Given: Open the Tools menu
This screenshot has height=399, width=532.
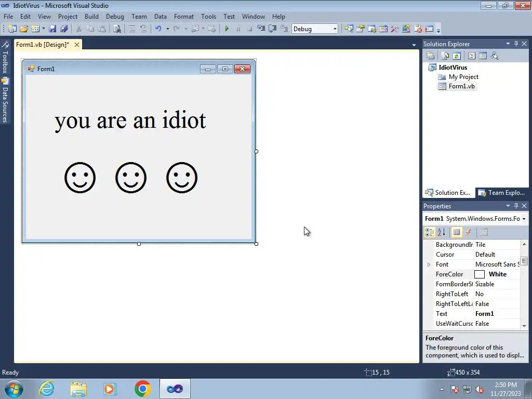Looking at the screenshot, I should point(208,16).
